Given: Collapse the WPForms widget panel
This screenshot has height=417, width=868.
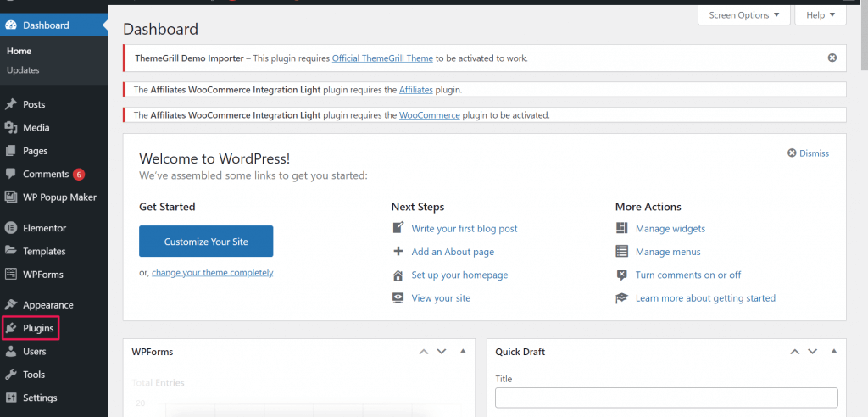Looking at the screenshot, I should 463,351.
